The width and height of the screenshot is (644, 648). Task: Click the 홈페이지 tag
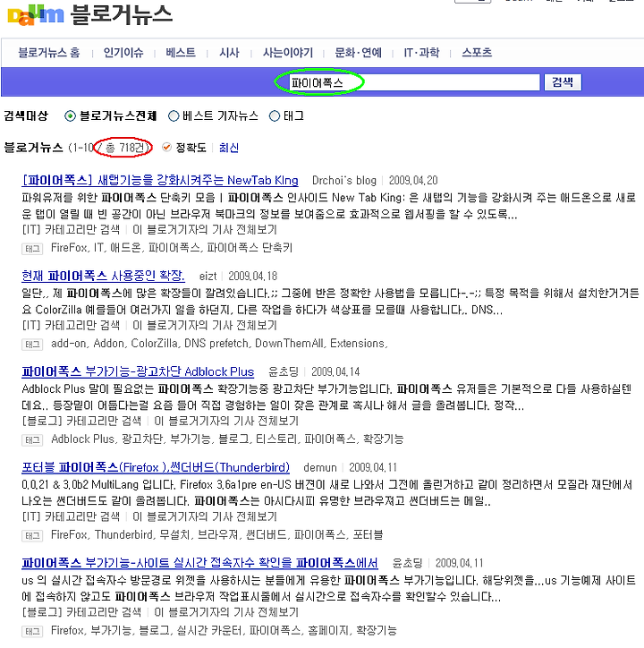tap(328, 630)
